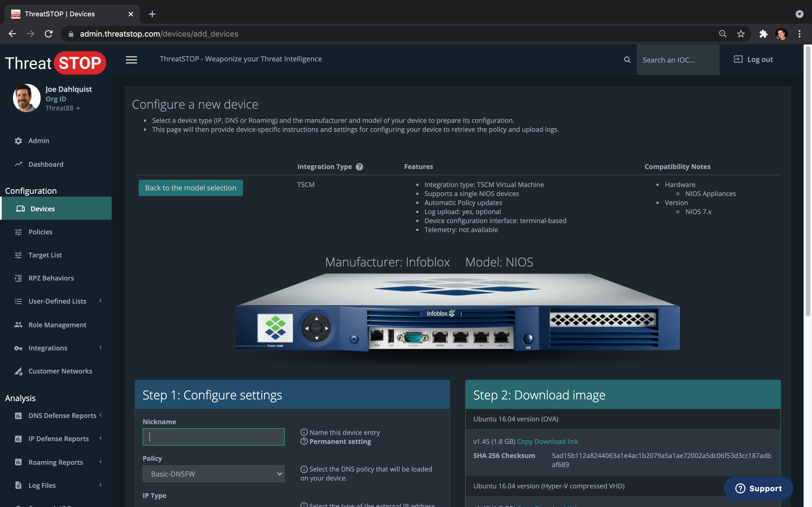Expand the Integrations submenu
Viewport: 812px width, 507px height.
[100, 348]
